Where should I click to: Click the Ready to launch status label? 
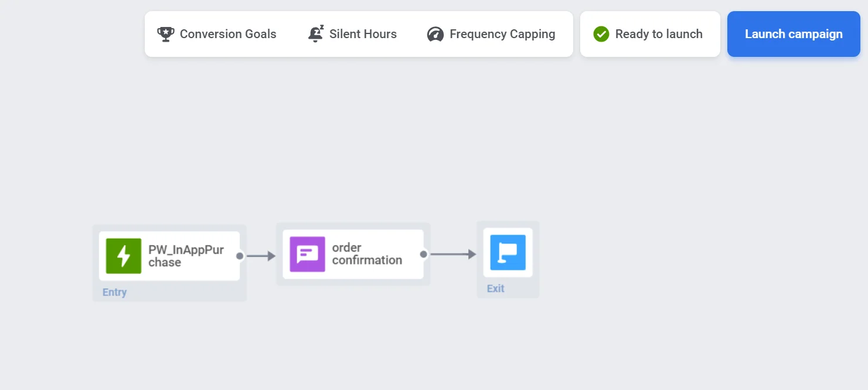point(659,34)
